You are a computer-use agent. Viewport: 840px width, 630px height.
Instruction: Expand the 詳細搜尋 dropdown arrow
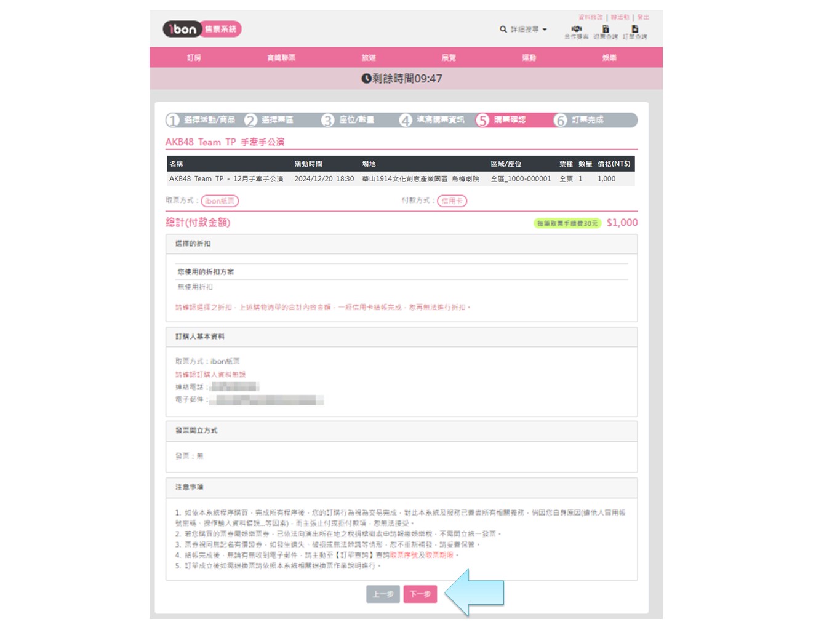[x=545, y=30]
